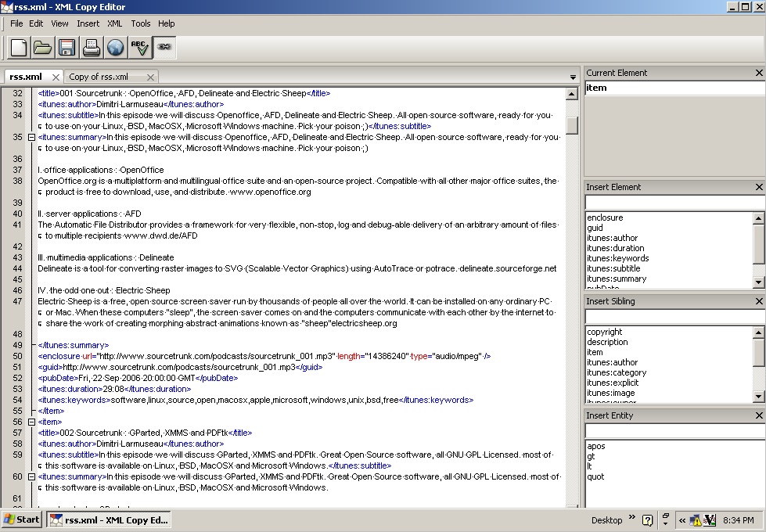
Task: Close the Insert Sibling panel
Action: tap(759, 301)
